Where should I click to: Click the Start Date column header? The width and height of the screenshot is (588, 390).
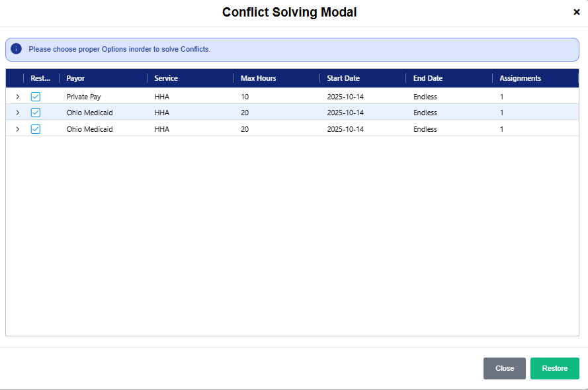pos(343,78)
